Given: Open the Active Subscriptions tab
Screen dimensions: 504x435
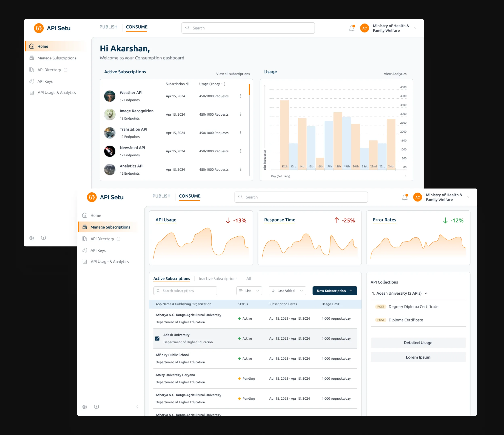Looking at the screenshot, I should (x=172, y=279).
